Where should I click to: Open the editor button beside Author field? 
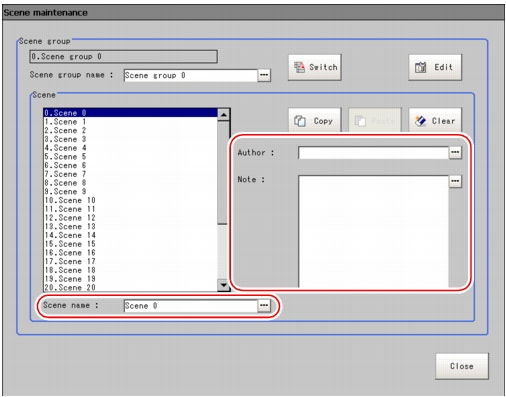coord(455,152)
